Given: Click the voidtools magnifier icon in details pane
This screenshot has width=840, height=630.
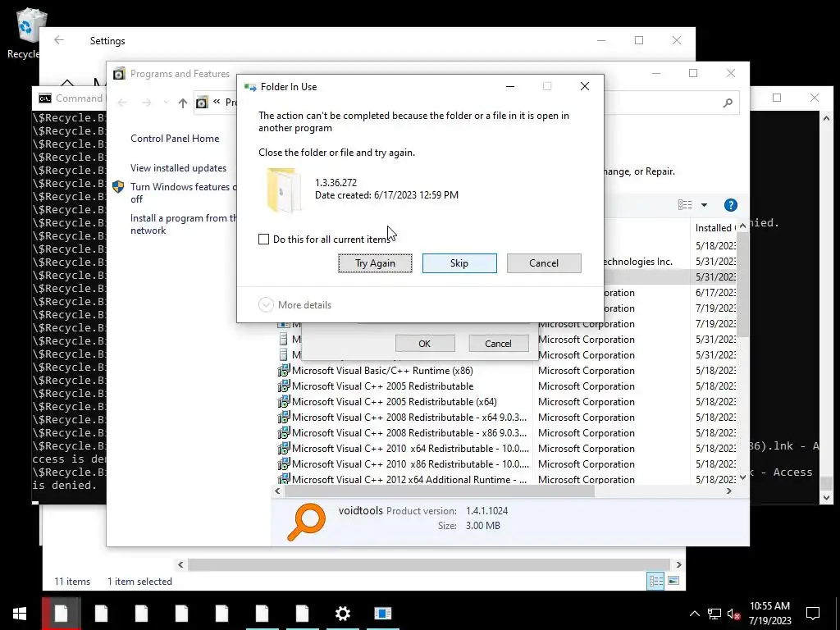Looking at the screenshot, I should pyautogui.click(x=307, y=522).
